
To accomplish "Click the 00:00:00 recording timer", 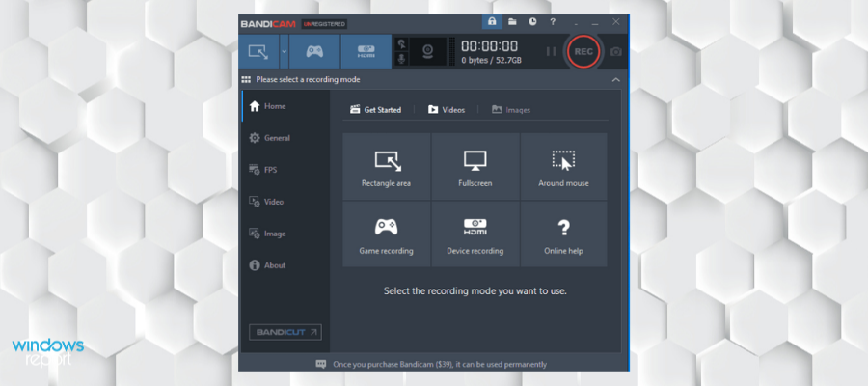I will tap(489, 46).
